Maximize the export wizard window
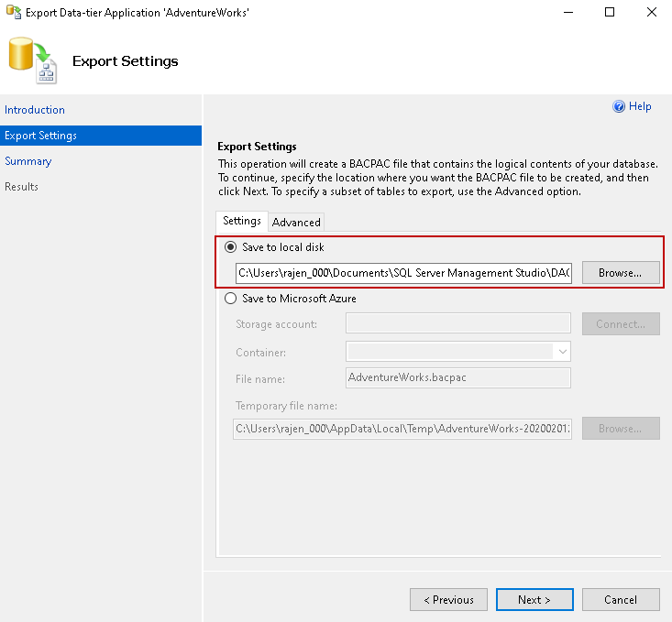Screen dimensions: 672x622 611,13
